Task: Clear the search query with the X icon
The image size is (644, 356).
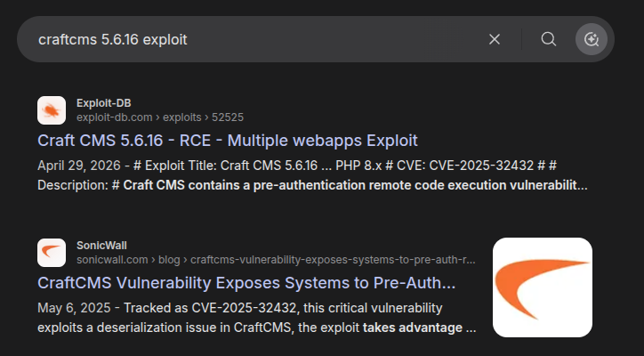Action: (x=495, y=39)
